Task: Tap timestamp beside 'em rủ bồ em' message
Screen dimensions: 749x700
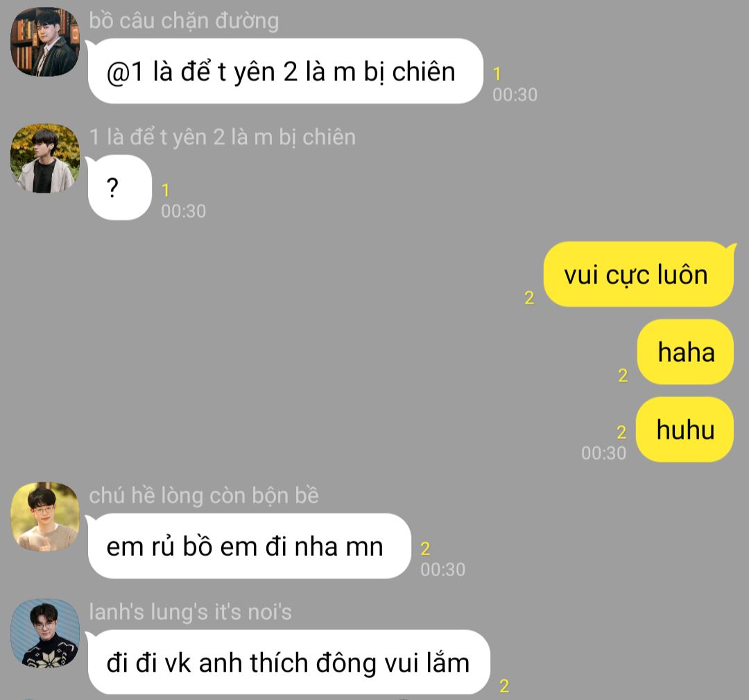Action: coord(442,569)
